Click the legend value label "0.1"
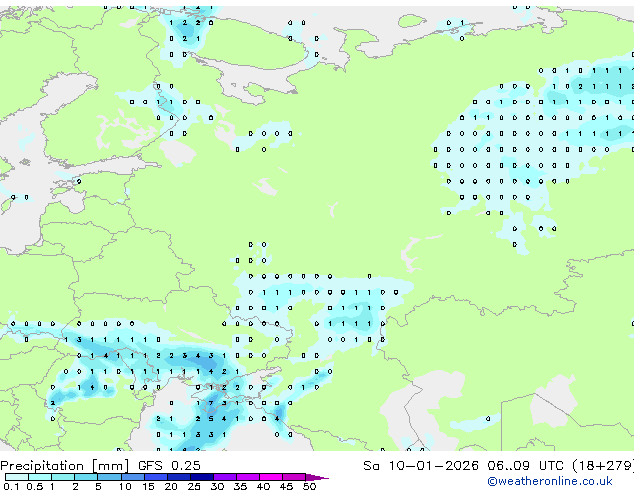This screenshot has height=490, width=634. click(11, 486)
